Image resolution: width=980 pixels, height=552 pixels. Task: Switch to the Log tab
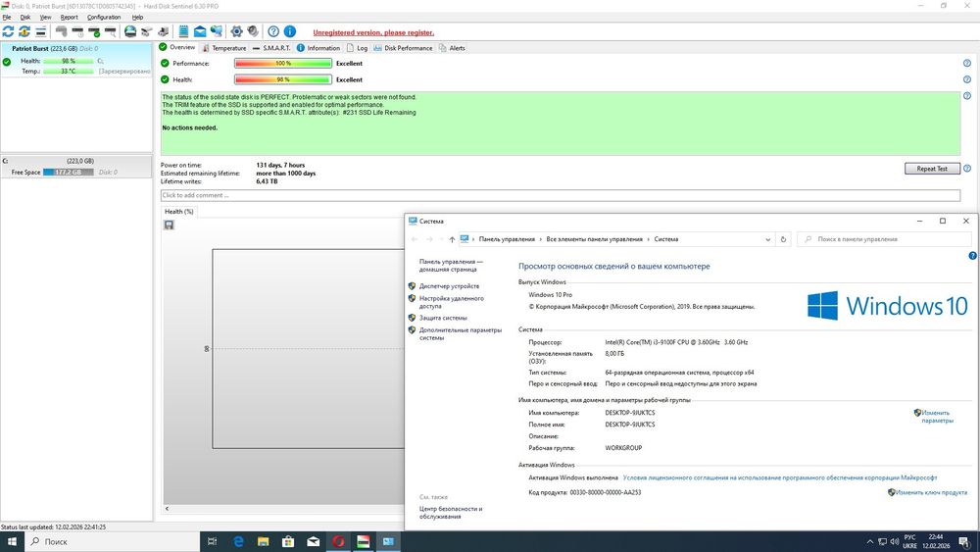[x=358, y=48]
